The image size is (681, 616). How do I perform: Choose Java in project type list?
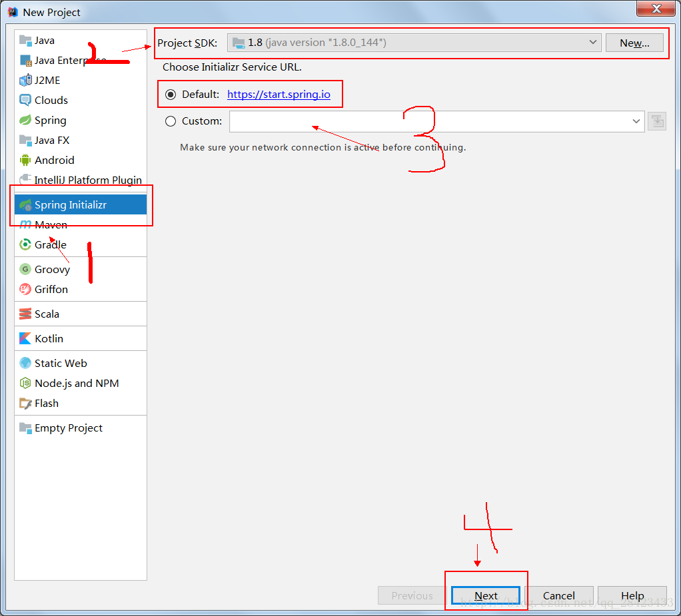coord(81,41)
